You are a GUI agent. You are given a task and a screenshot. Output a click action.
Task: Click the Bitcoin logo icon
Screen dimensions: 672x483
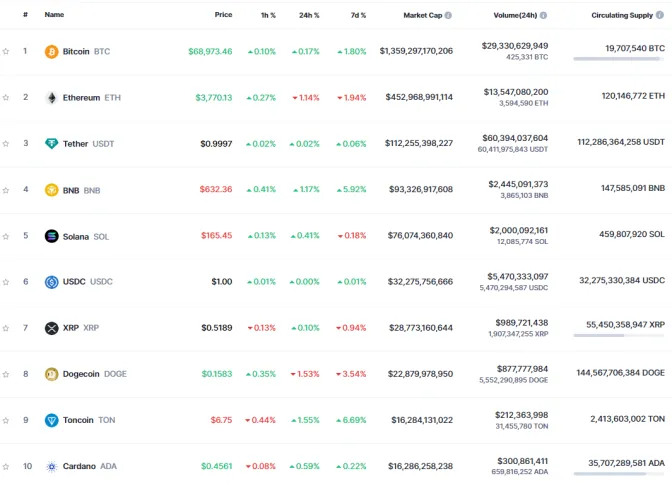tap(52, 51)
